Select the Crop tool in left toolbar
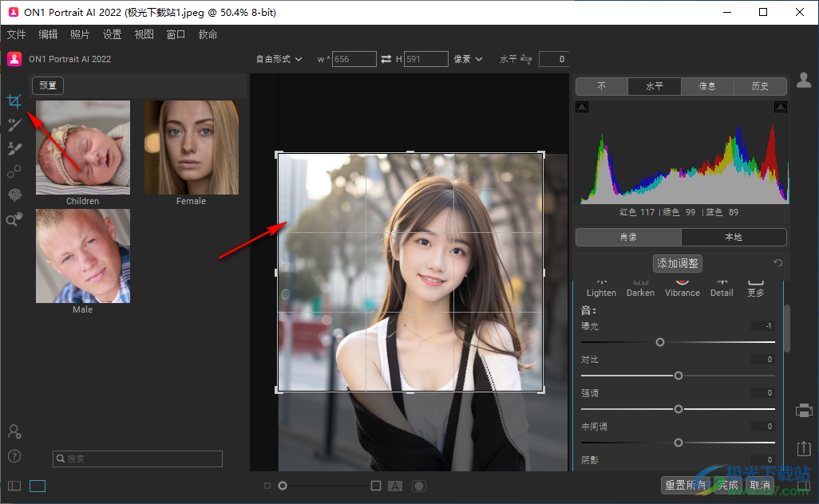This screenshot has height=504, width=819. pyautogui.click(x=14, y=100)
